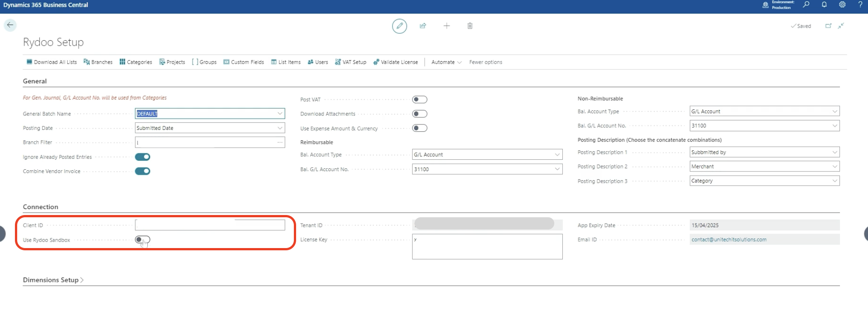The width and height of the screenshot is (868, 325).
Task: Delete record using trash icon
Action: click(470, 26)
